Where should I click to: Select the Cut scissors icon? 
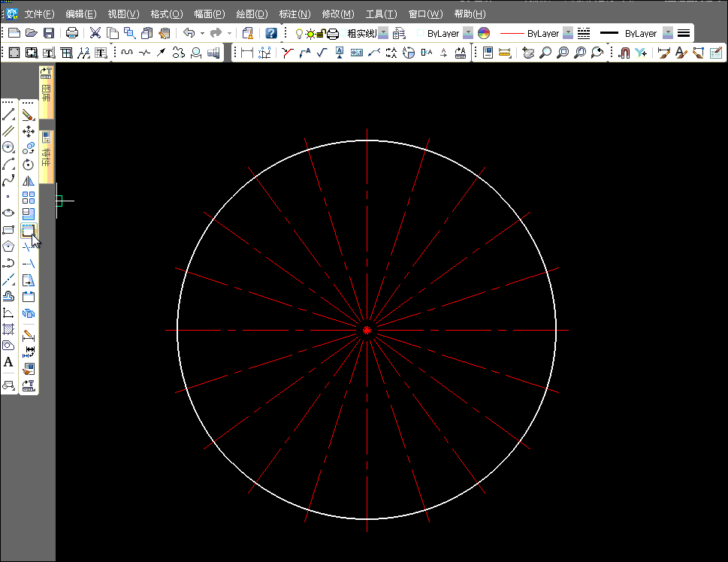click(95, 33)
